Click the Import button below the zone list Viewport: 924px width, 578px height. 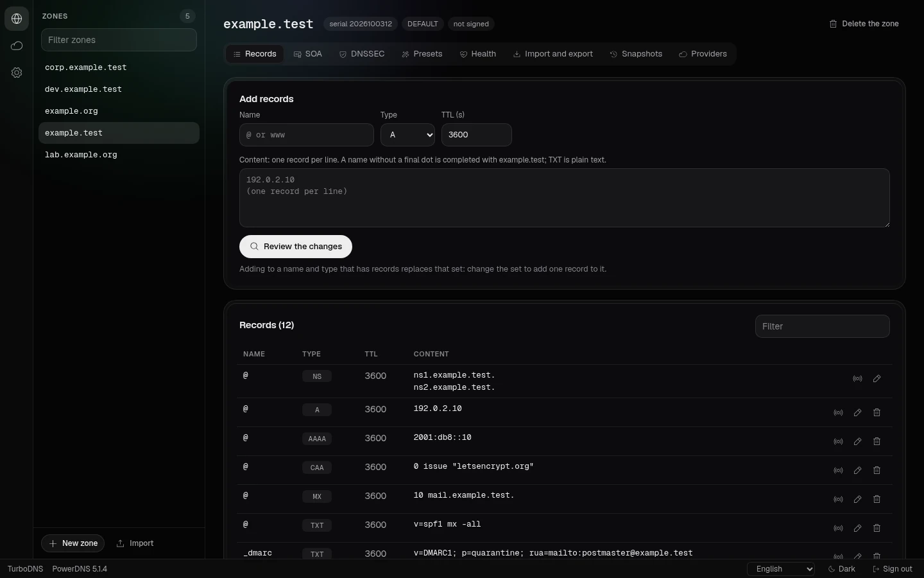[135, 543]
